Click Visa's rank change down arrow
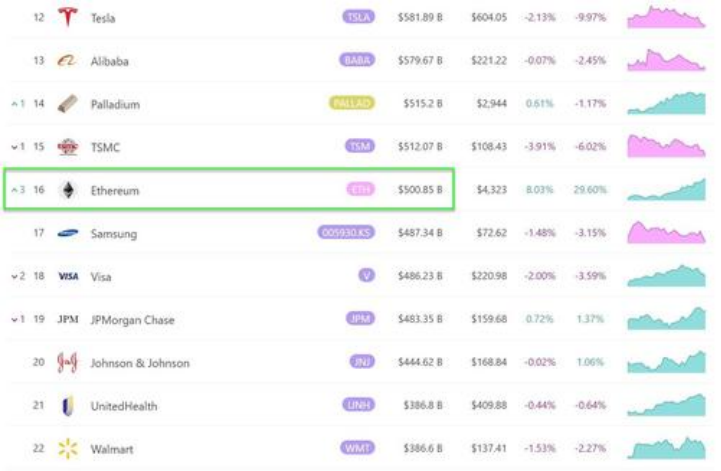The width and height of the screenshot is (721, 471). coord(15,277)
